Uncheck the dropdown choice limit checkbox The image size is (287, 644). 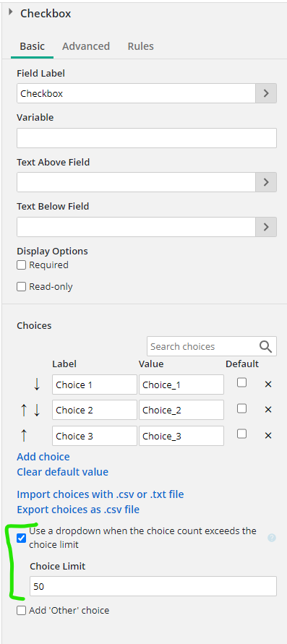22,538
